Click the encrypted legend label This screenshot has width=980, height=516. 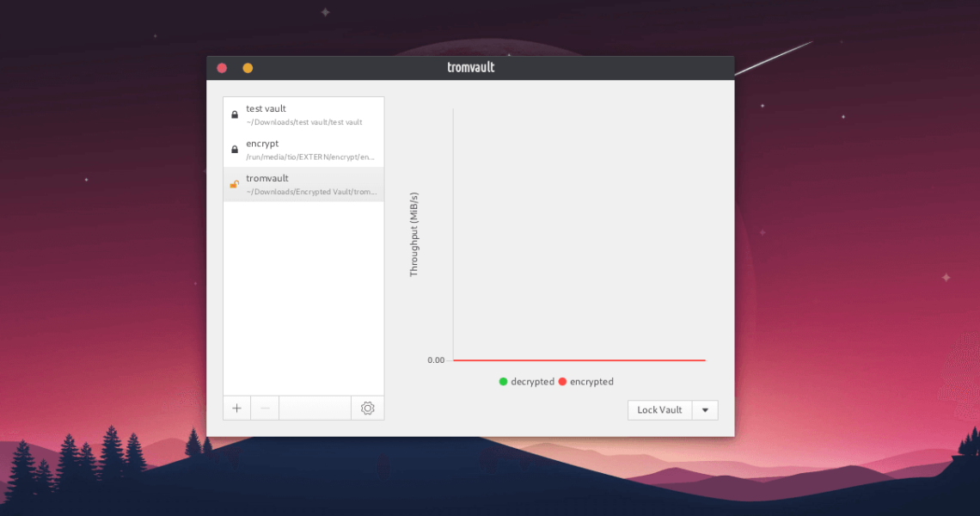591,382
